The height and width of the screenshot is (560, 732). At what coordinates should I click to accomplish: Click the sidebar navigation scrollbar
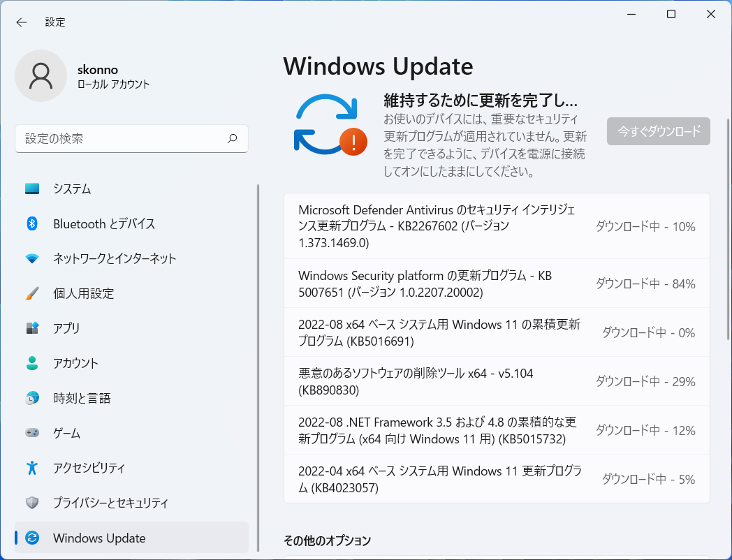coord(258,368)
